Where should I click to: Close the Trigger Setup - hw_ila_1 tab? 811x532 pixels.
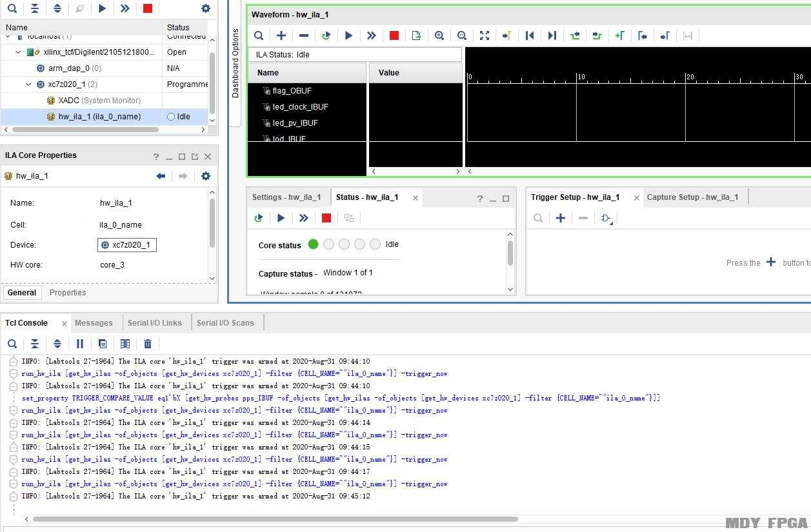pyautogui.click(x=636, y=198)
